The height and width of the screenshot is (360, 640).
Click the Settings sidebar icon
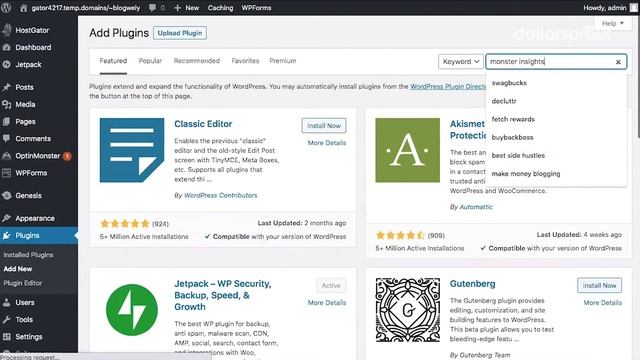point(7,337)
